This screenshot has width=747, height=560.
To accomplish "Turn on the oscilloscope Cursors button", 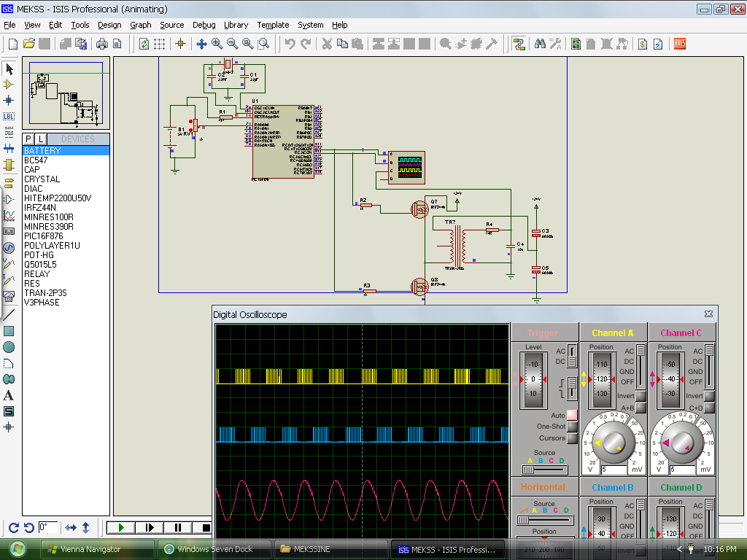I will pyautogui.click(x=572, y=438).
